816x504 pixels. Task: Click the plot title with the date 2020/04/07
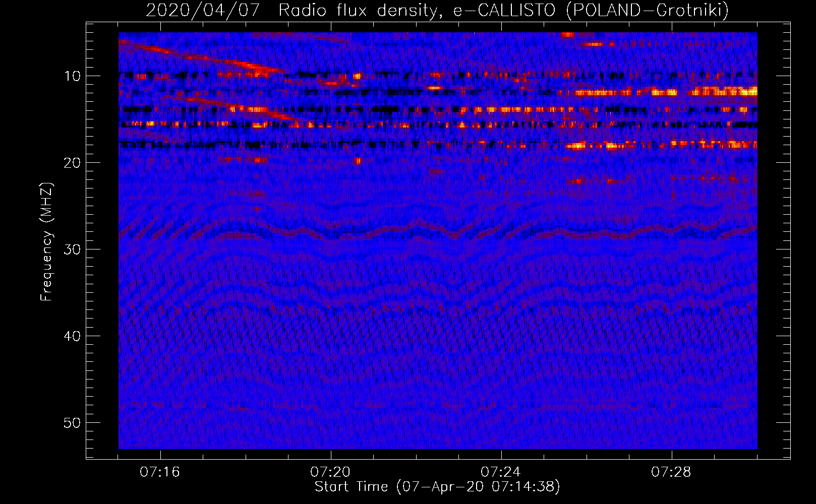pos(437,10)
